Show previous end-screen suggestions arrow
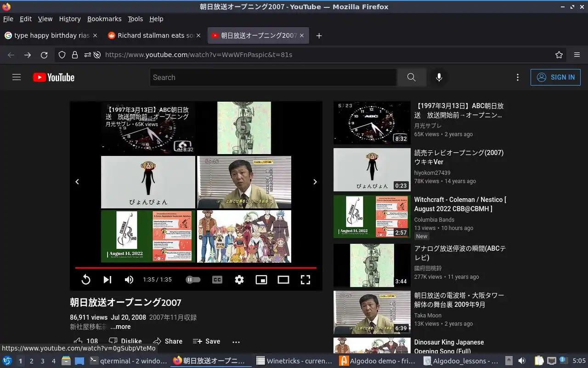Image resolution: width=588 pixels, height=368 pixels. [77, 182]
